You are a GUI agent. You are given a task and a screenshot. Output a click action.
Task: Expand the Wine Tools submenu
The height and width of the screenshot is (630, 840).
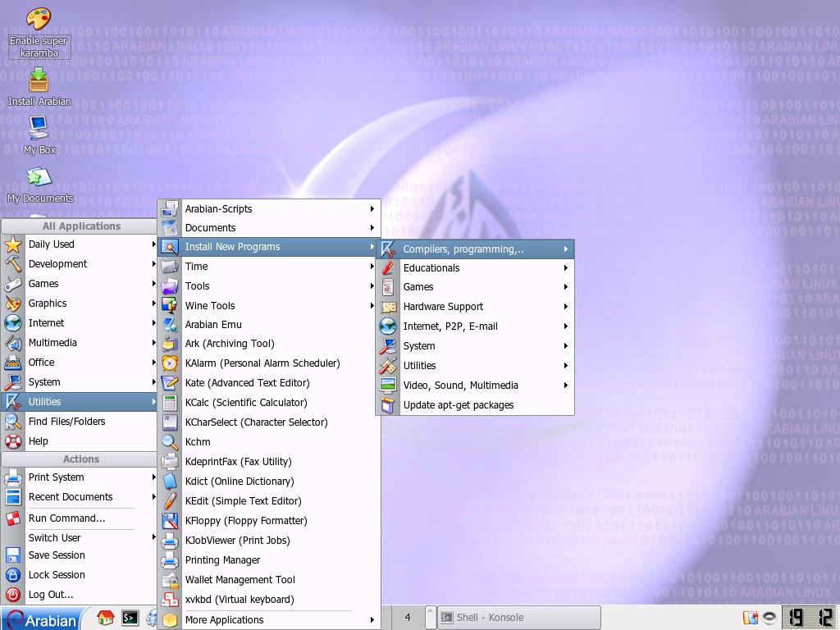click(x=269, y=306)
